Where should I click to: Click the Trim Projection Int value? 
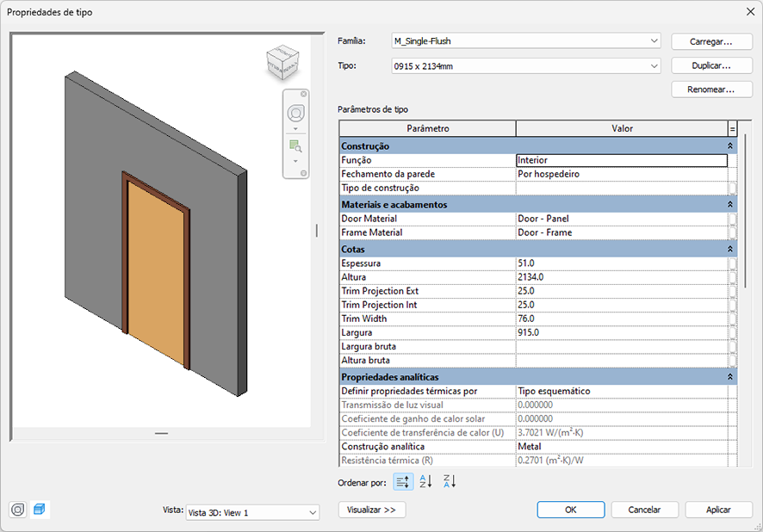(622, 305)
